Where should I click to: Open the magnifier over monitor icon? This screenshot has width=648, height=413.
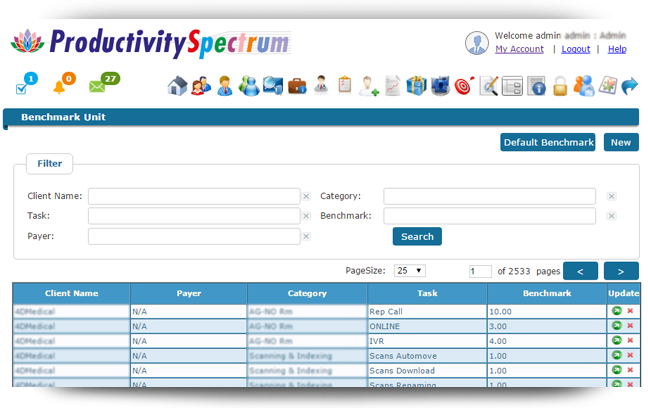click(x=273, y=86)
